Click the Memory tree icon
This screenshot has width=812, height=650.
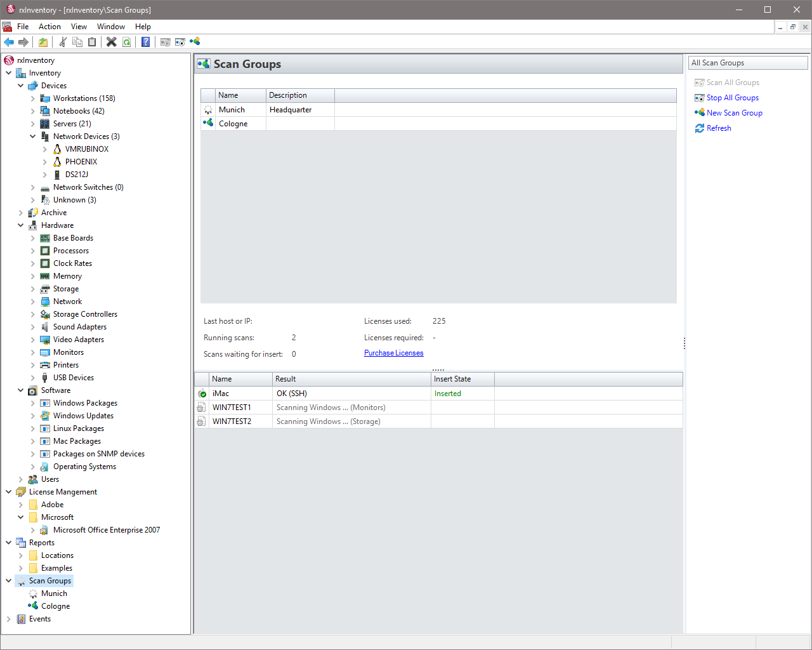point(45,276)
